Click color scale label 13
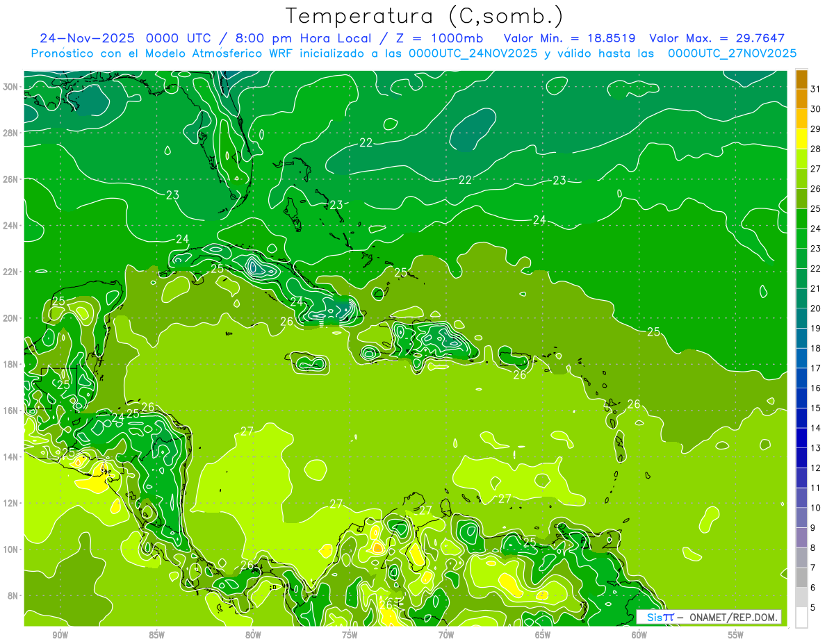 click(816, 448)
